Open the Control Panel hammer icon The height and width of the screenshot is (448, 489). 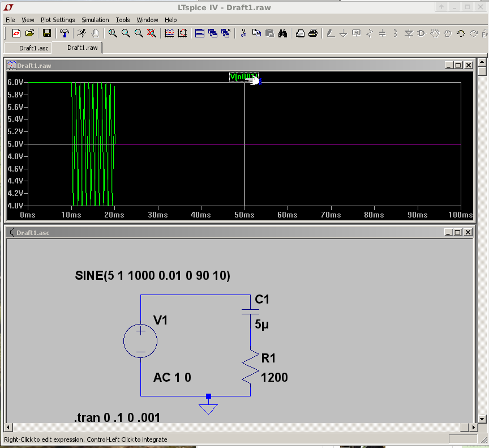(64, 33)
